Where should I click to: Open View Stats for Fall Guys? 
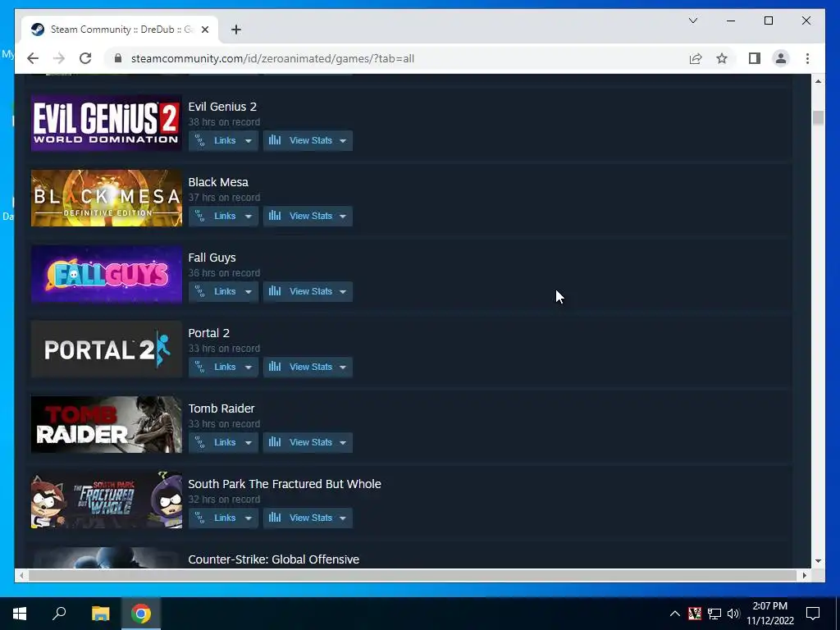(x=308, y=291)
